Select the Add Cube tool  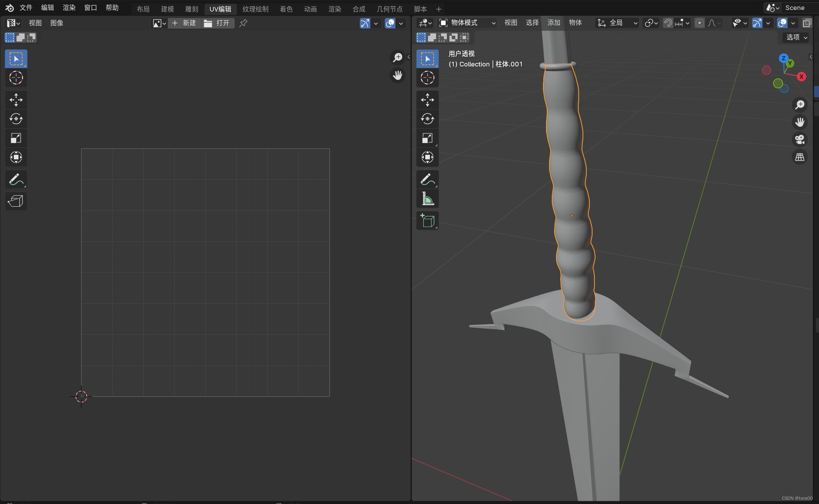(x=427, y=220)
